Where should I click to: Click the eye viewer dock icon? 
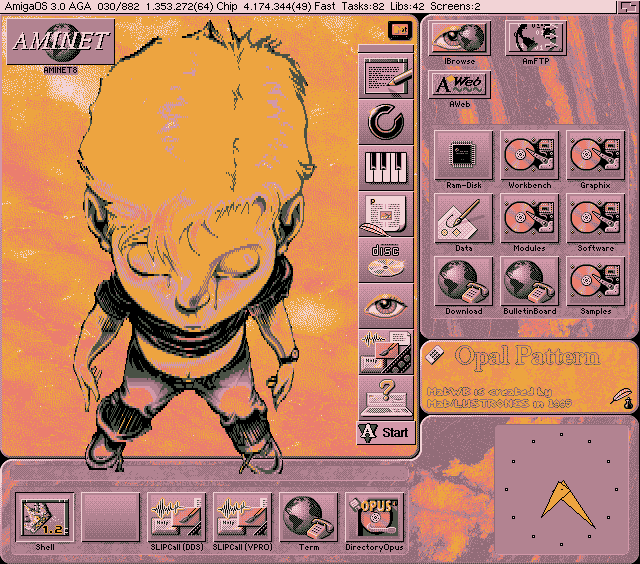[386, 306]
